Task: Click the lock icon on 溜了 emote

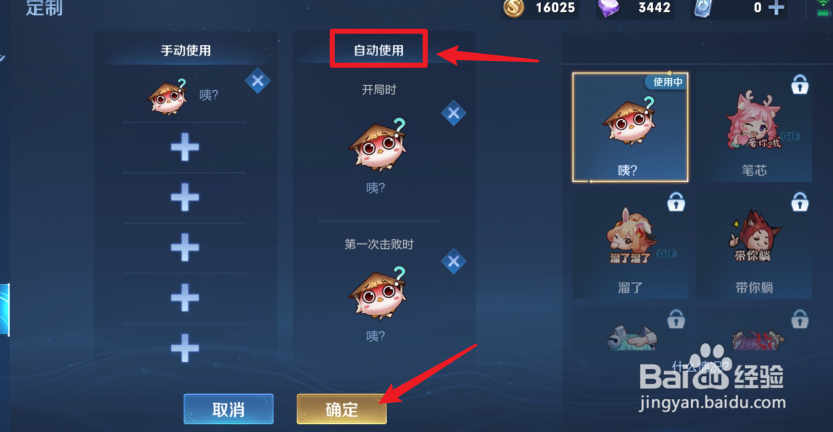Action: click(676, 202)
